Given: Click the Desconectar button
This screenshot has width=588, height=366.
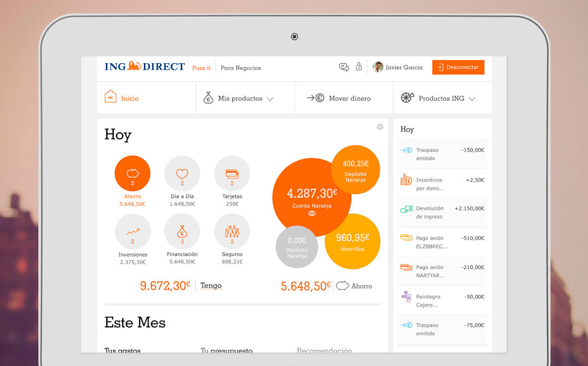Looking at the screenshot, I should coord(458,67).
